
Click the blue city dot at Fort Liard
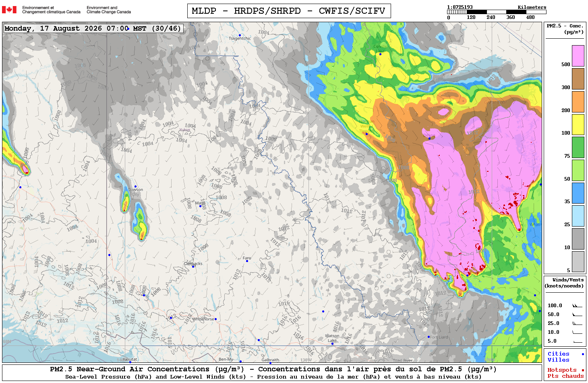pyautogui.click(x=429, y=337)
